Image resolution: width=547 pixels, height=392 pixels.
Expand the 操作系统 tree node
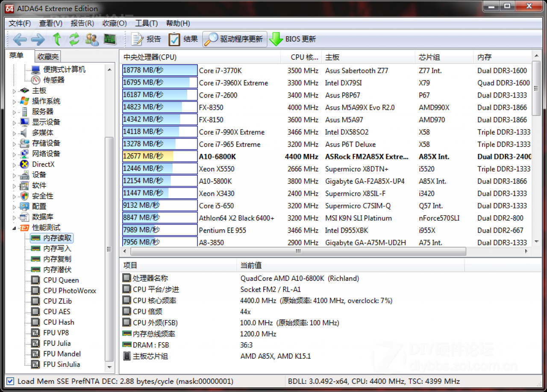click(14, 101)
